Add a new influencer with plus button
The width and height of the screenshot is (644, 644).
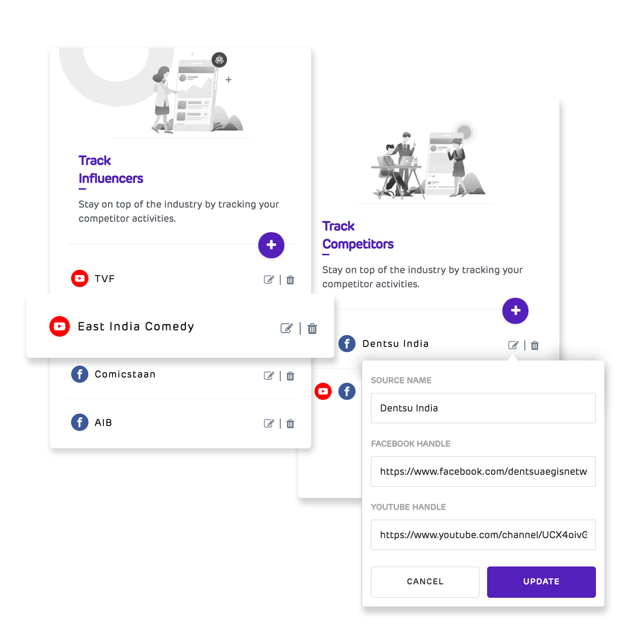[x=271, y=245]
